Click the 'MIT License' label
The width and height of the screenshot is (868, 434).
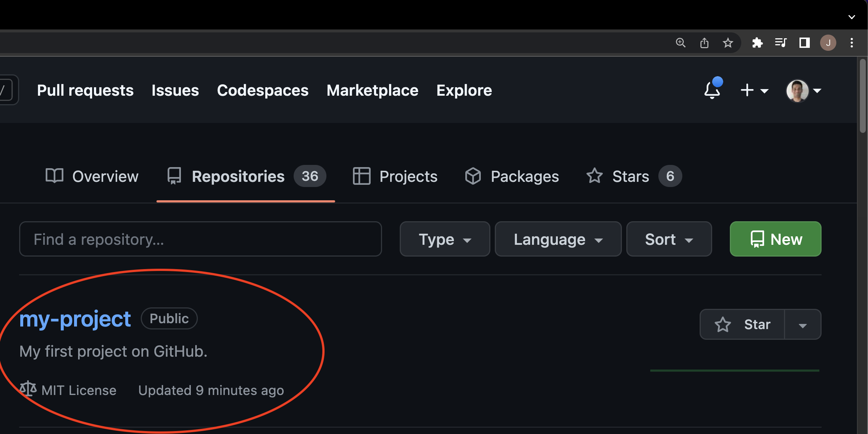point(79,390)
